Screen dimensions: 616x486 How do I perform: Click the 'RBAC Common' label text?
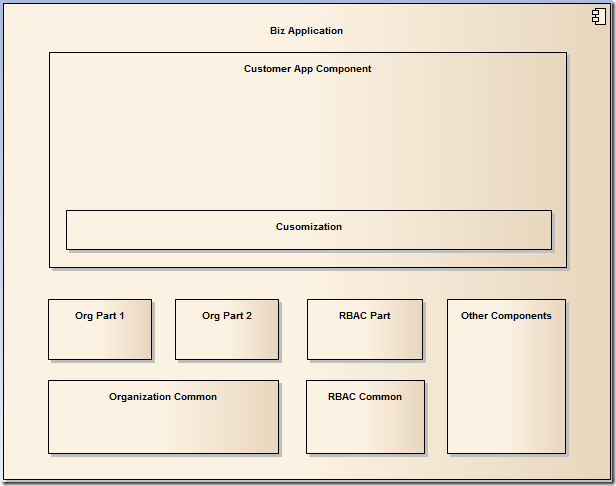tap(365, 397)
